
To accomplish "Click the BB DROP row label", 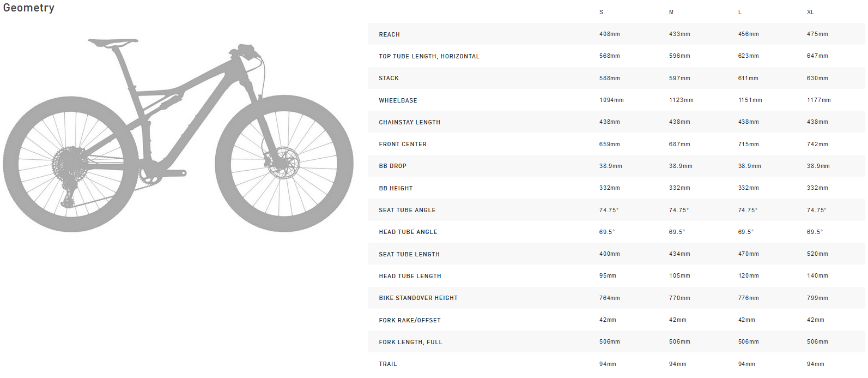I will pos(392,166).
